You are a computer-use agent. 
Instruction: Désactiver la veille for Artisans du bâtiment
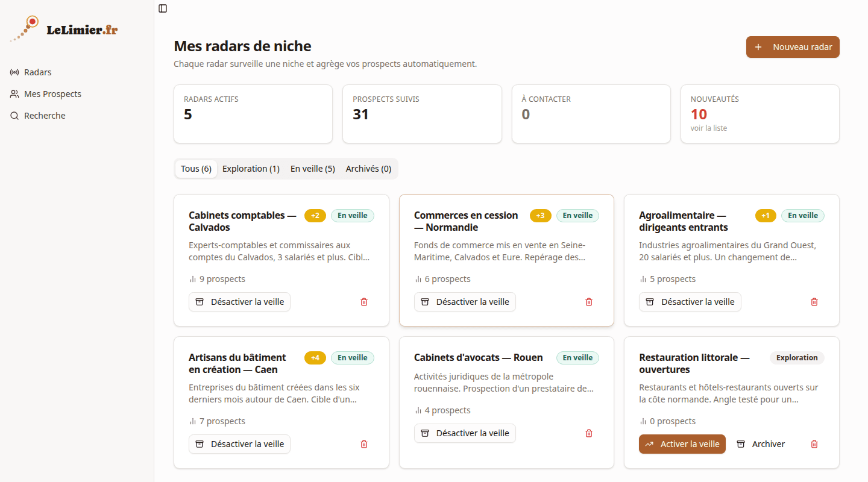239,444
